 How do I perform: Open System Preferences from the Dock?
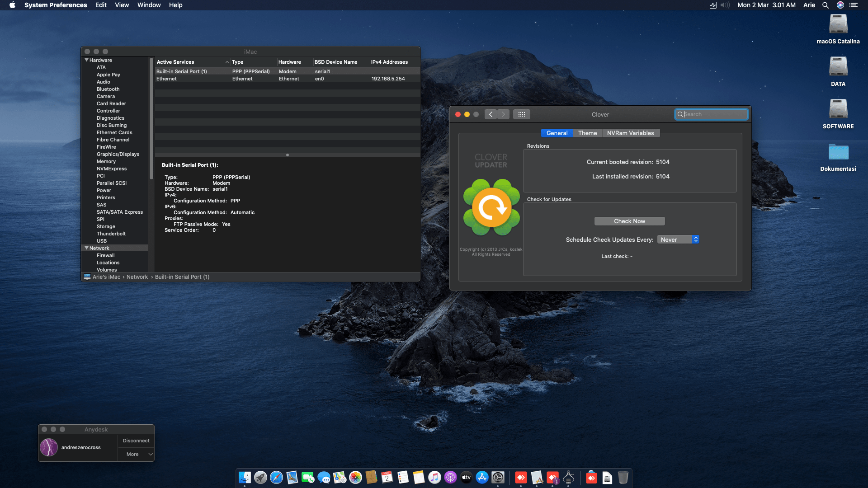(498, 478)
